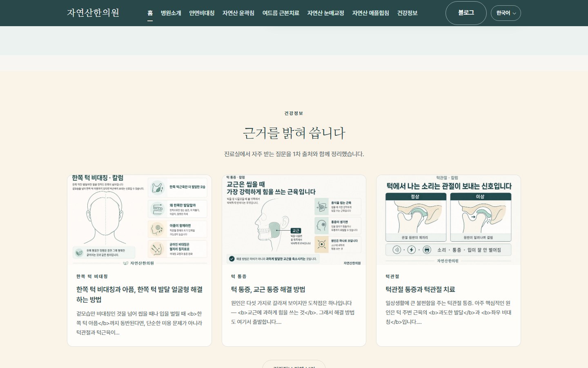The height and width of the screenshot is (368, 588).
Task: Open the 자연산 윤곽침 menu
Action: (x=238, y=13)
